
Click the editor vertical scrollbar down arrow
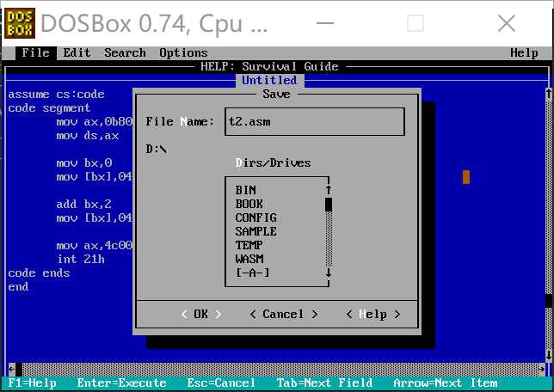coord(549,355)
